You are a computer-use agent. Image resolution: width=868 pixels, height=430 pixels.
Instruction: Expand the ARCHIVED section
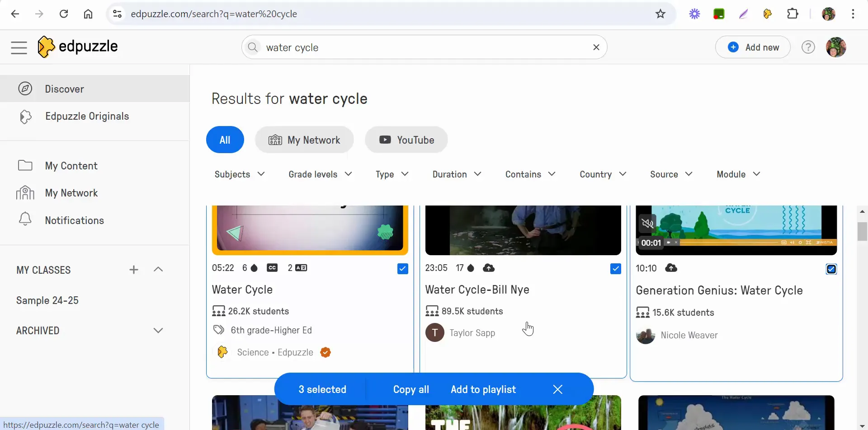tap(158, 331)
